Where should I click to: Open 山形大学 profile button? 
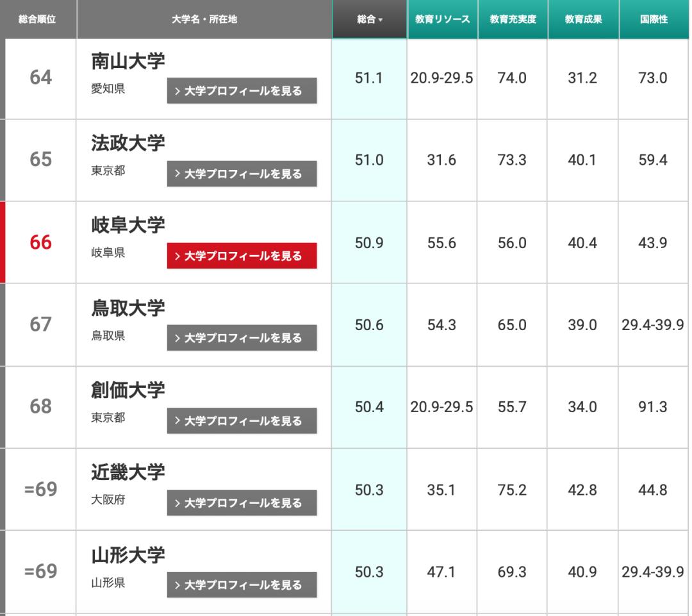point(242,585)
